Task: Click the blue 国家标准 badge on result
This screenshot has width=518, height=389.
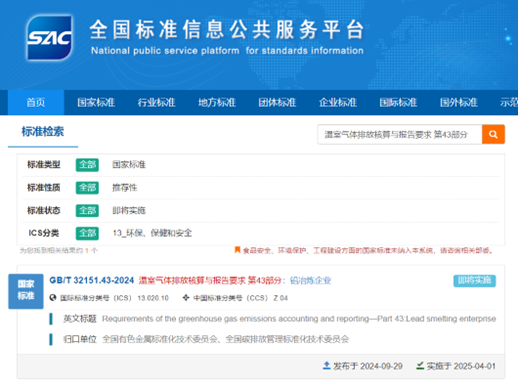Action: coord(26,291)
